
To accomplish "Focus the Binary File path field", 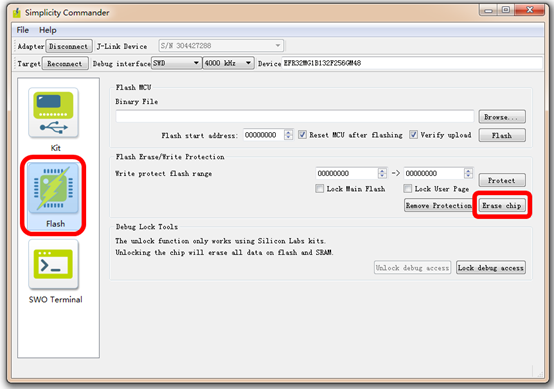I will pyautogui.click(x=295, y=116).
